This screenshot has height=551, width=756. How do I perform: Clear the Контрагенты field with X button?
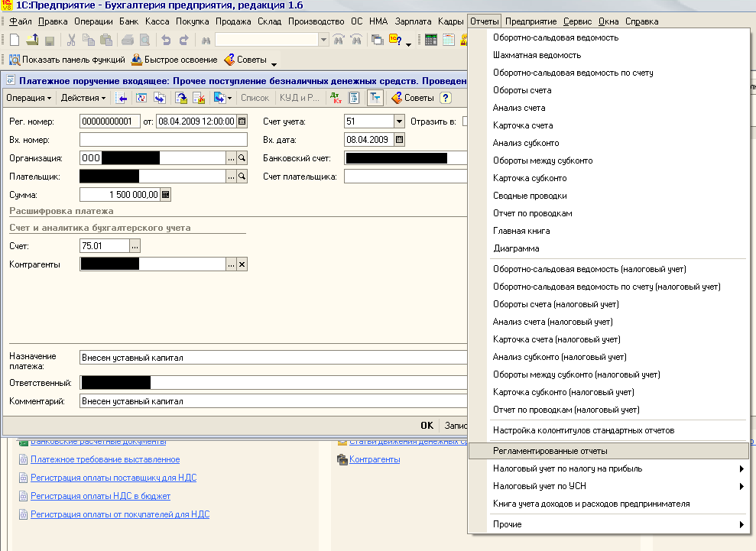tap(242, 264)
